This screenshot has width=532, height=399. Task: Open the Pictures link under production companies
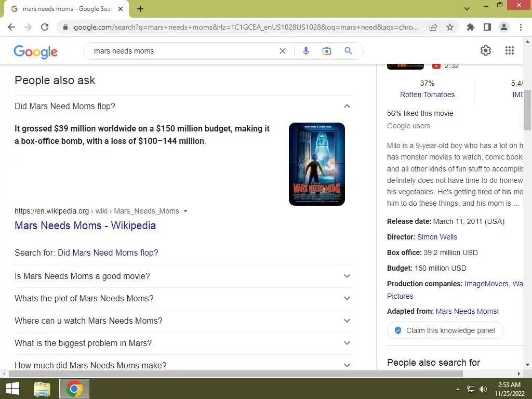(x=400, y=296)
